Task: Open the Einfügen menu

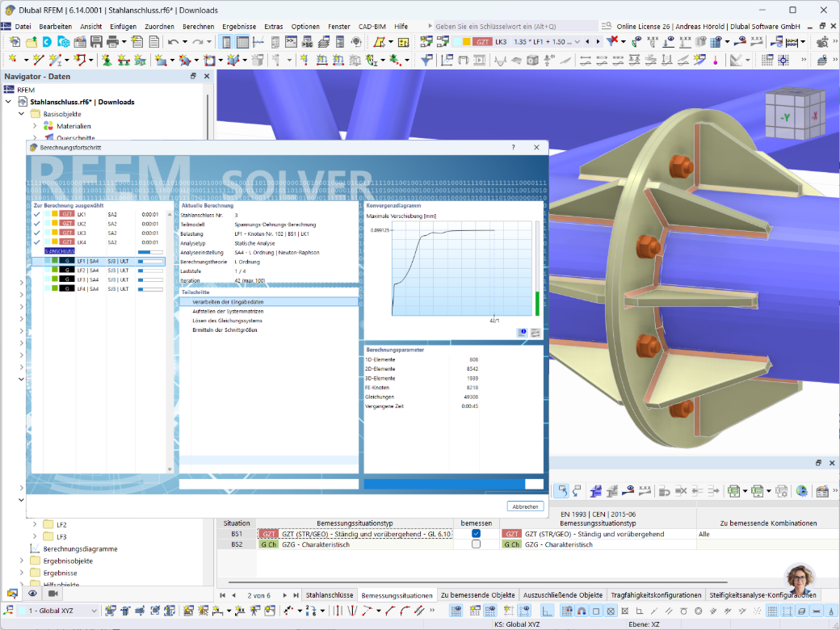Action: tap(124, 26)
